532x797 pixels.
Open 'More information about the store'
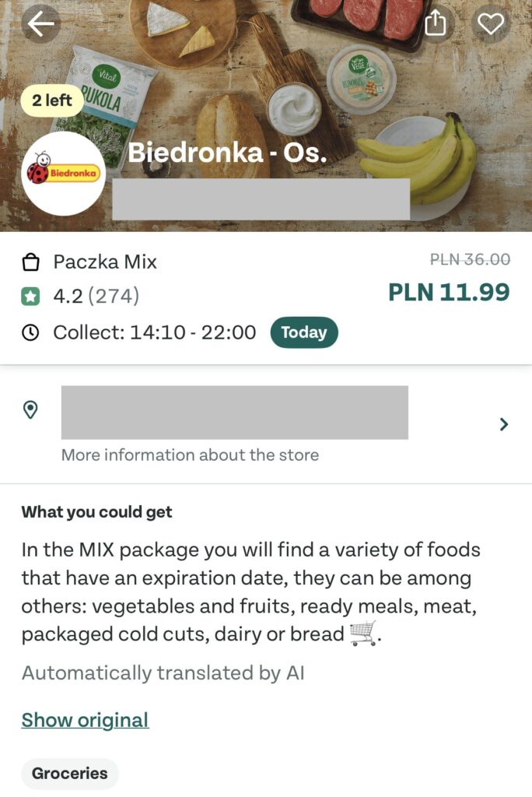(190, 455)
